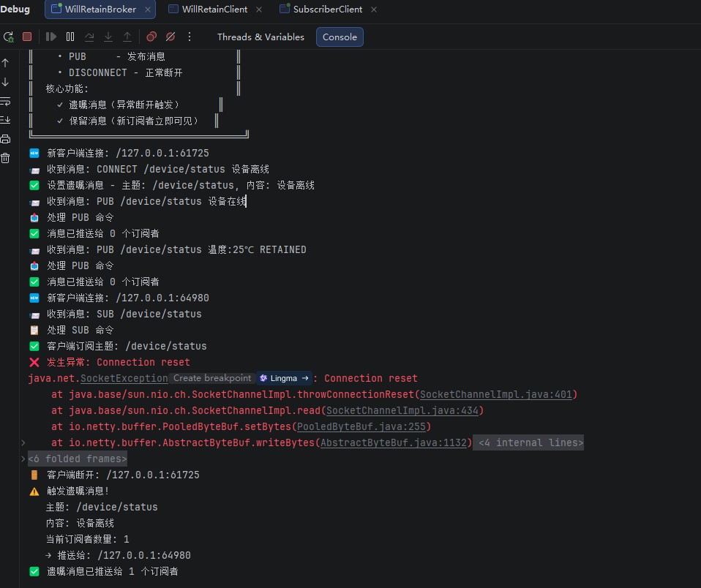The height and width of the screenshot is (588, 701).
Task: Clear all console output with trash icon
Action: (x=5, y=158)
